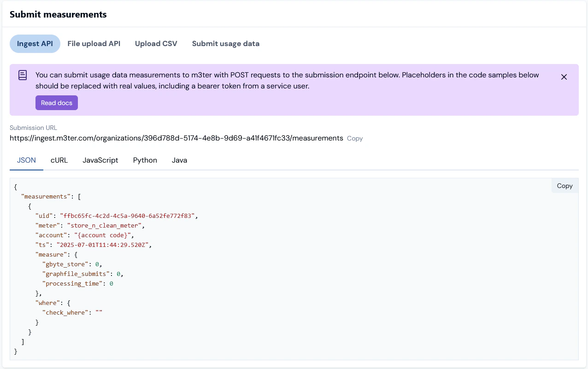Click the "Submit measurements" heading
Viewport: 588px width, 369px height.
58,14
